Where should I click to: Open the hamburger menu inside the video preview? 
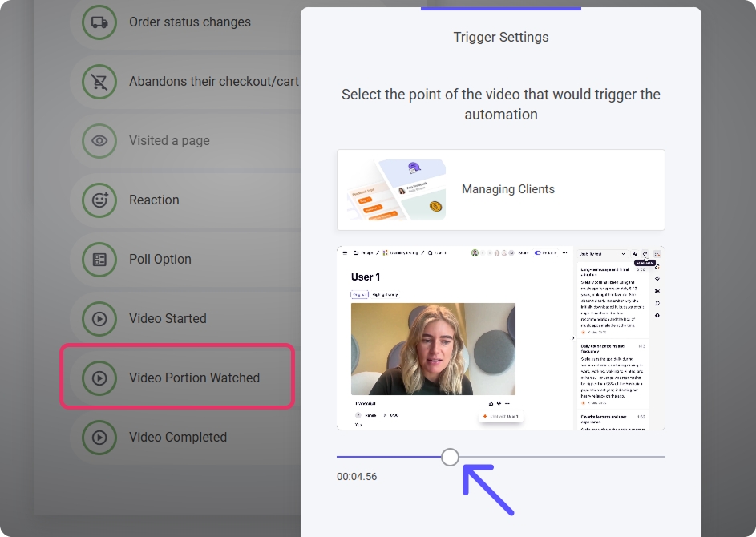345,253
